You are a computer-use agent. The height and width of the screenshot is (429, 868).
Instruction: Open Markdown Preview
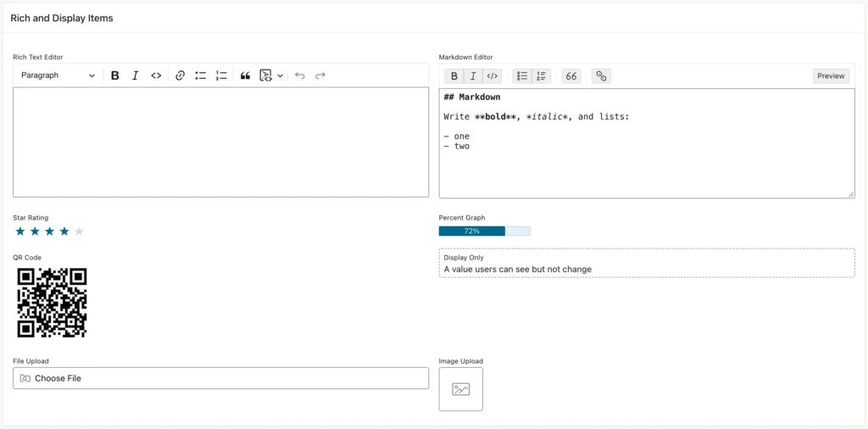(831, 76)
